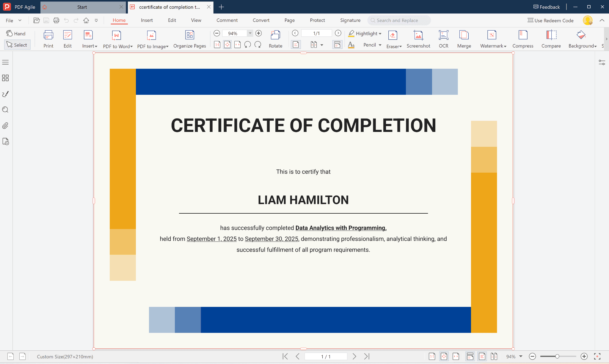Activate the Select tool

pyautogui.click(x=17, y=45)
